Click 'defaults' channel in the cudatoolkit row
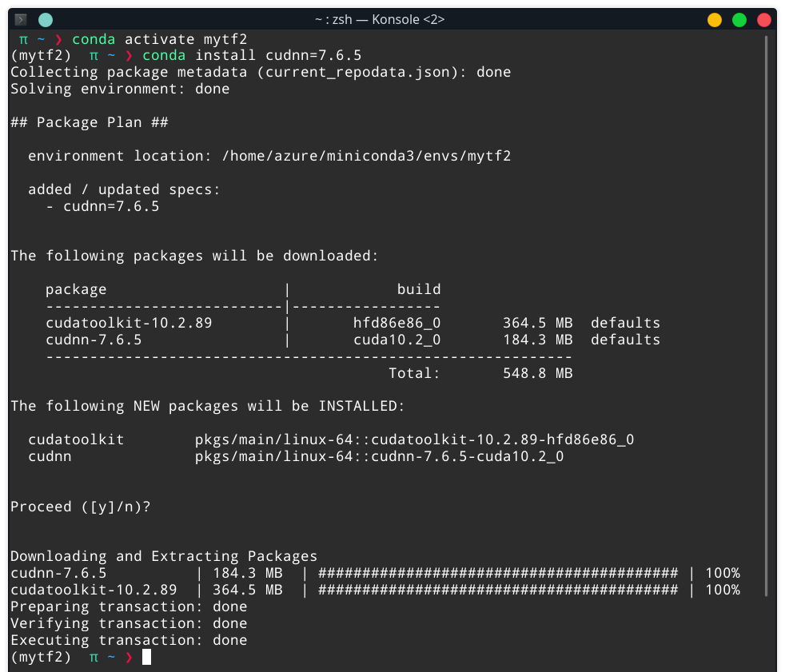This screenshot has height=672, width=785. (625, 324)
